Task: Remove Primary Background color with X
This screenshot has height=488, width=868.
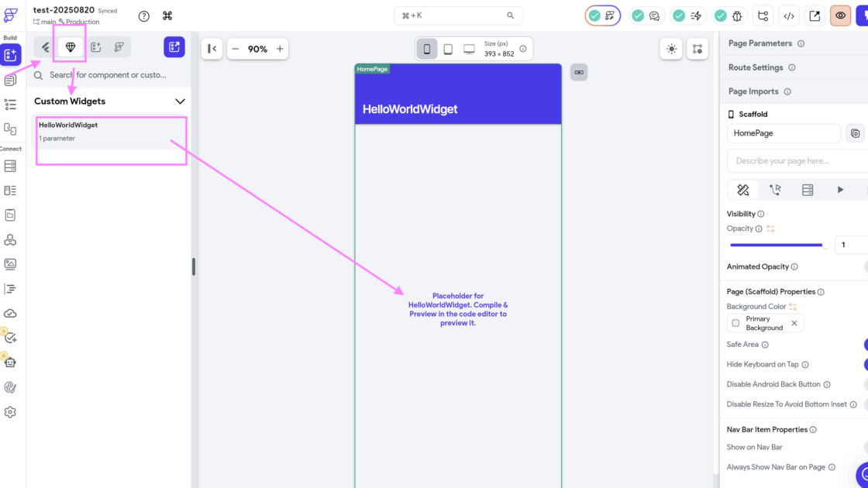Action: (794, 323)
